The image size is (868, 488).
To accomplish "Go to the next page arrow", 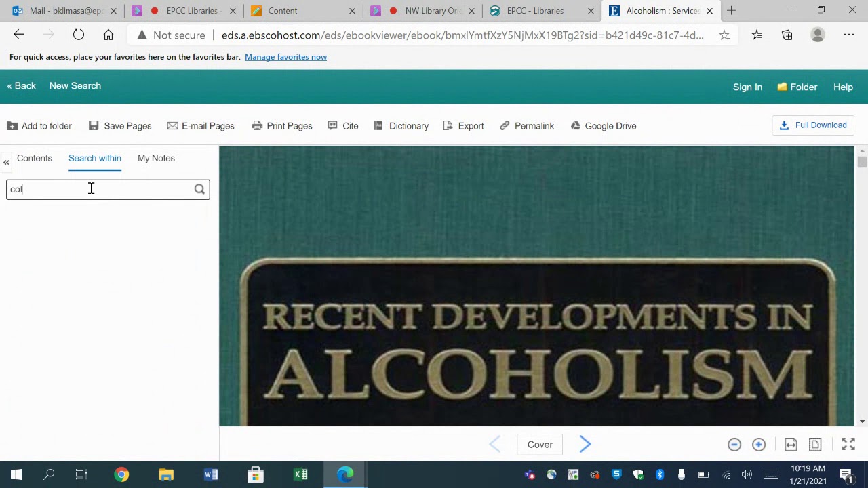I will click(585, 445).
